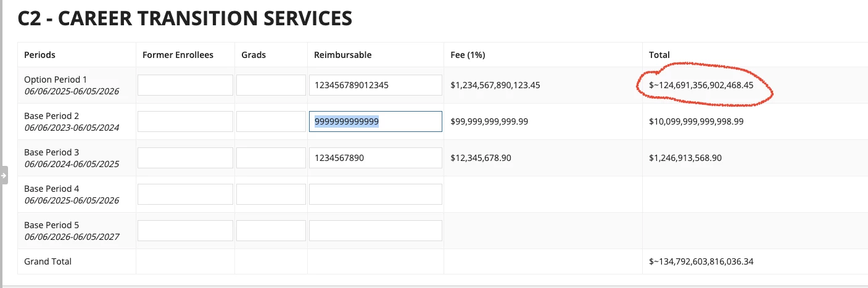Click Base Period 3 Former Enrollees field

tap(185, 158)
